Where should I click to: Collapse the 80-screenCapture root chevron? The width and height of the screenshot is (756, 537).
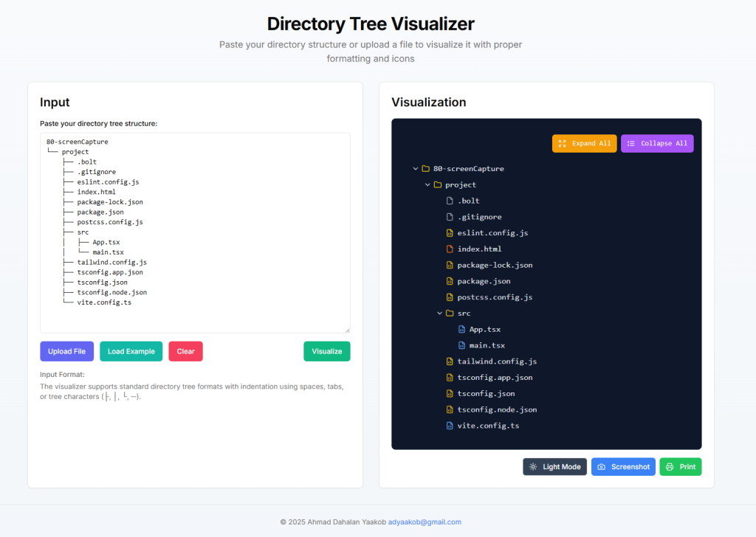pyautogui.click(x=416, y=169)
